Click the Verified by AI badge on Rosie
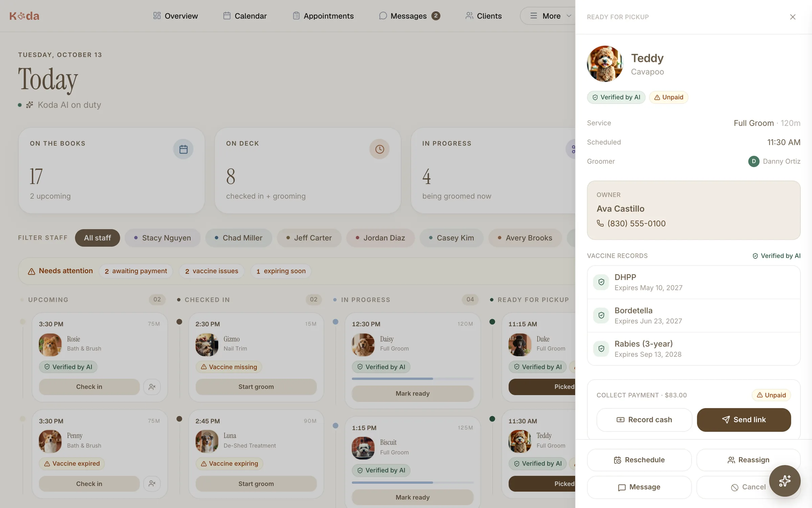This screenshot has height=508, width=812. tap(68, 367)
